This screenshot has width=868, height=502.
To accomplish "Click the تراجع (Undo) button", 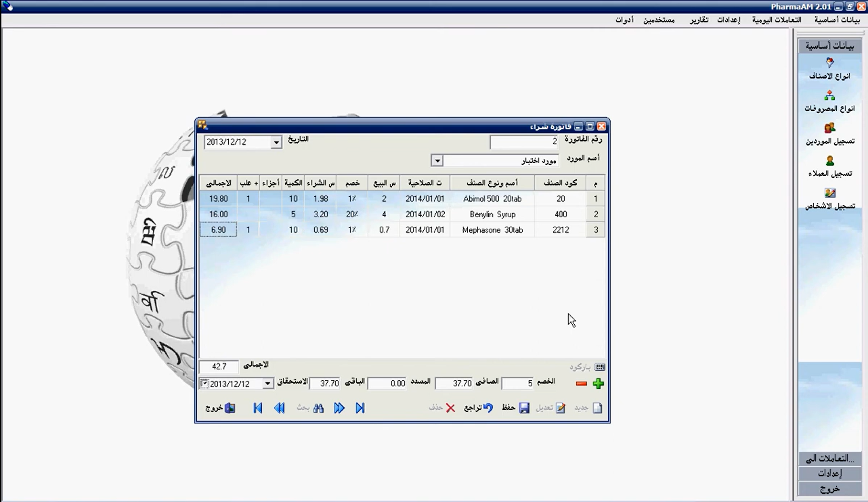I will (479, 408).
